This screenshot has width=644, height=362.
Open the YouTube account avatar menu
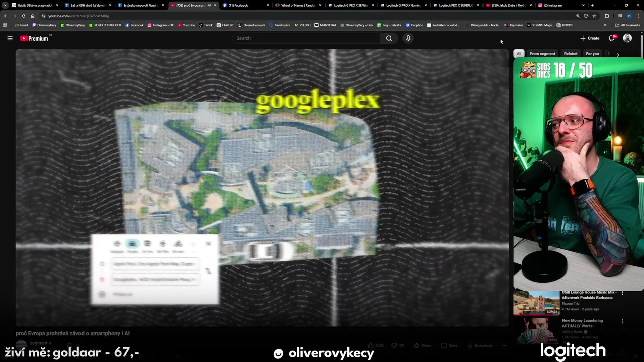(627, 38)
